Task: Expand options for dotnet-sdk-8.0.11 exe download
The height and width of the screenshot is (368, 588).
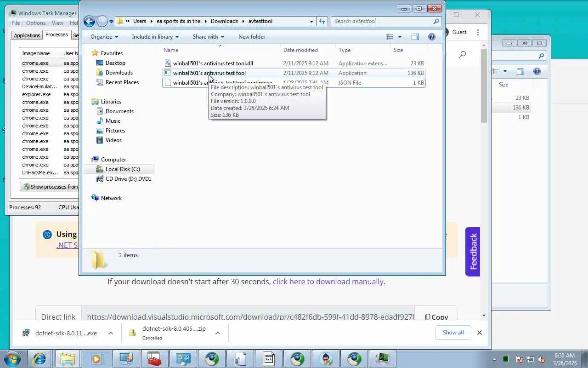Action: pyautogui.click(x=111, y=333)
